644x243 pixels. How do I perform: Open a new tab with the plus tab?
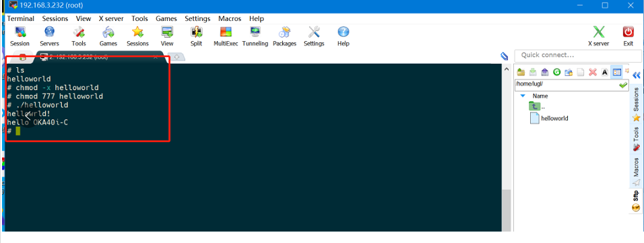[x=176, y=57]
